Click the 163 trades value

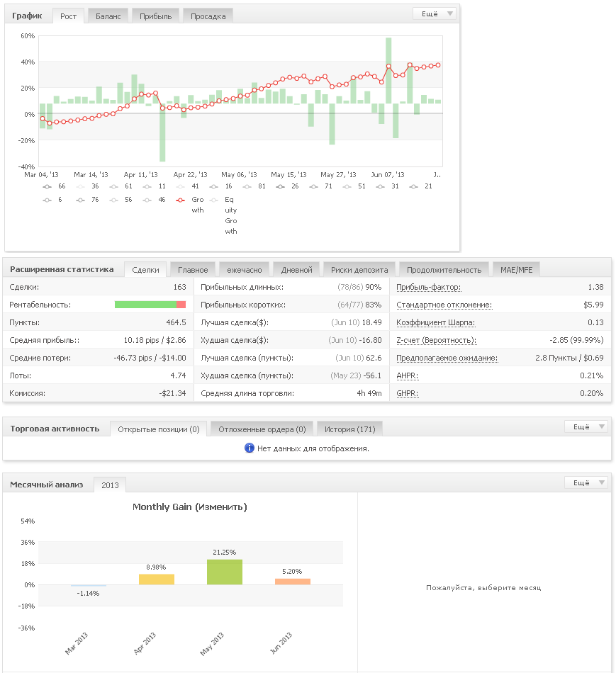[179, 287]
